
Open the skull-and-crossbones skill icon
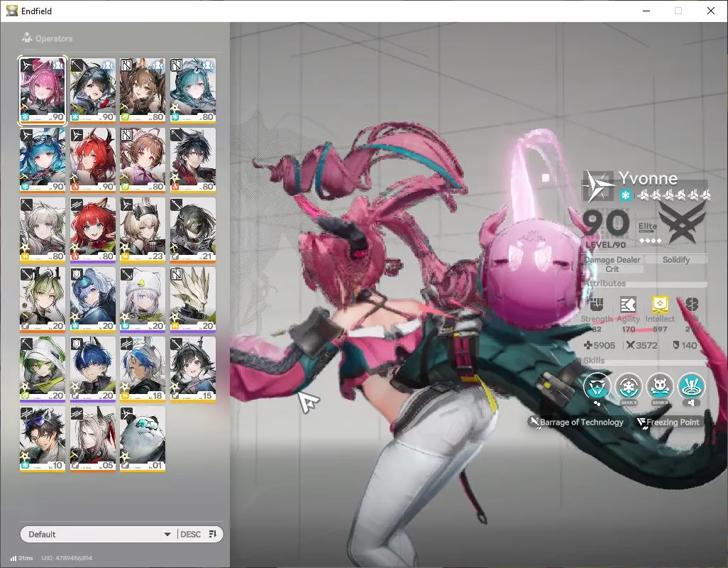pyautogui.click(x=660, y=386)
